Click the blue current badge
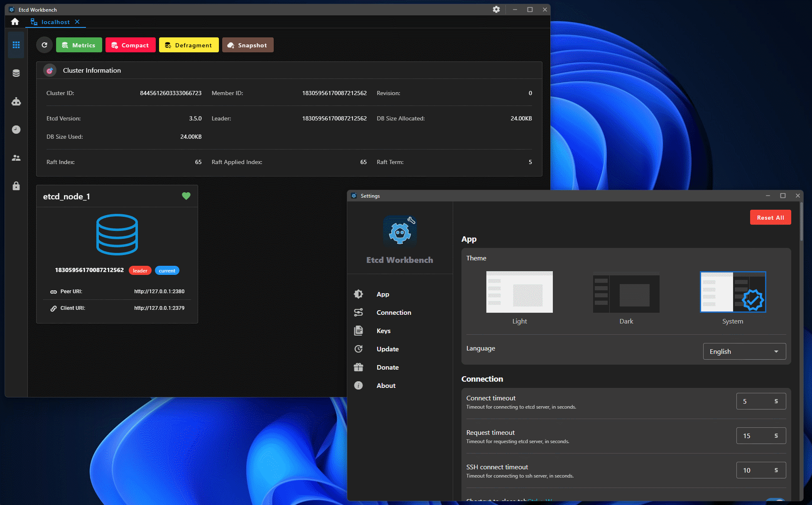The height and width of the screenshot is (505, 812). click(x=167, y=270)
